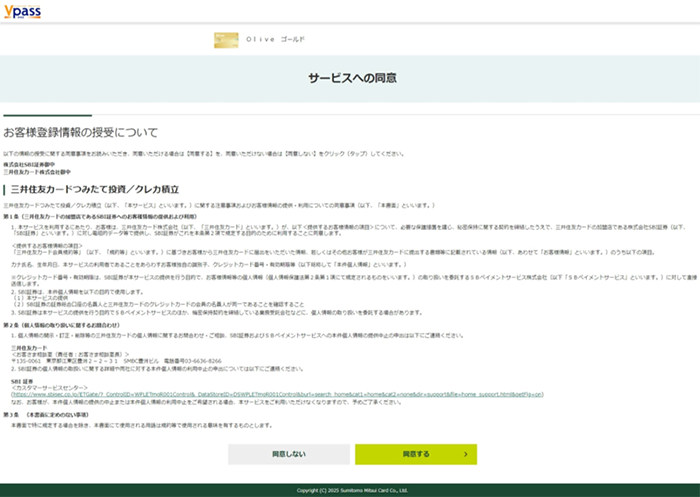Click the 同意する agree button

point(416,454)
